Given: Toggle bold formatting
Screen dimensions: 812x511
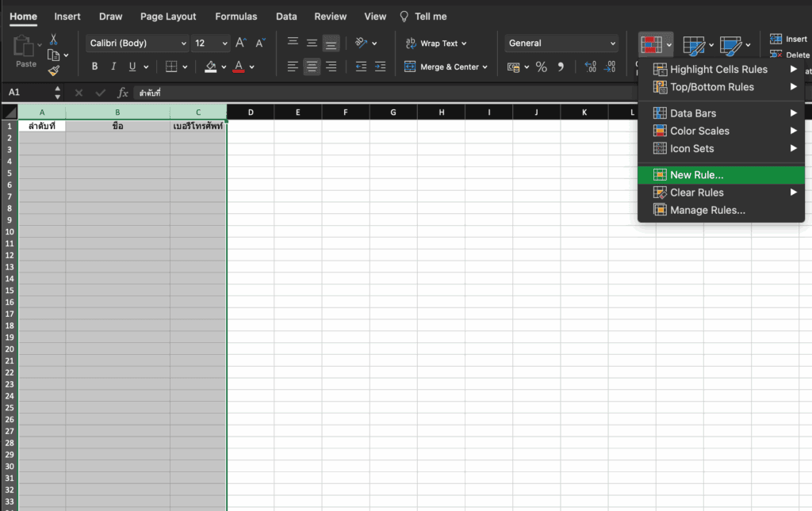Looking at the screenshot, I should click(94, 67).
